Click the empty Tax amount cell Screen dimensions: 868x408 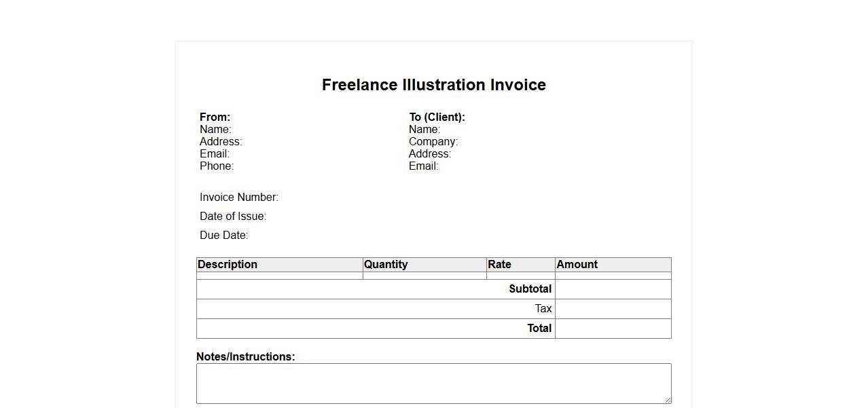pos(613,309)
